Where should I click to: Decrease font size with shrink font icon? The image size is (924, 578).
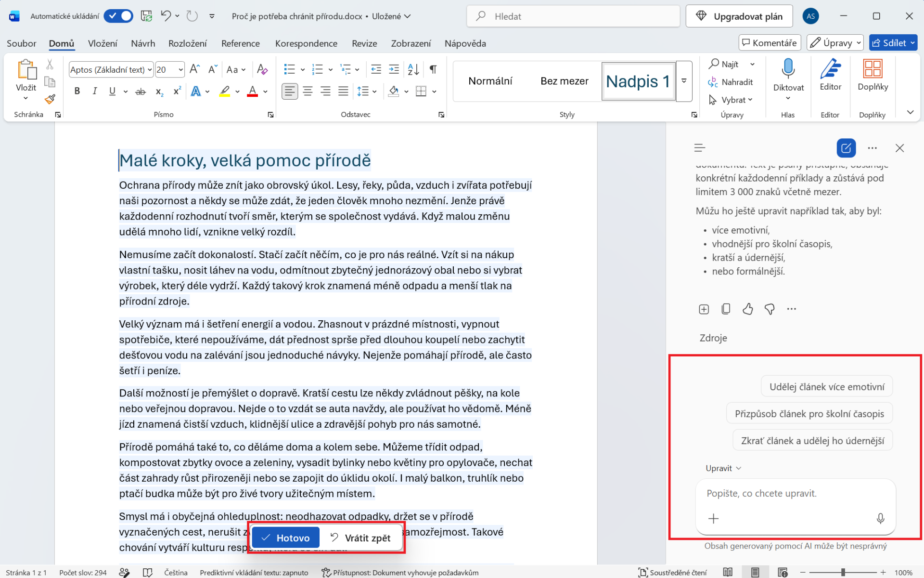pyautogui.click(x=213, y=69)
